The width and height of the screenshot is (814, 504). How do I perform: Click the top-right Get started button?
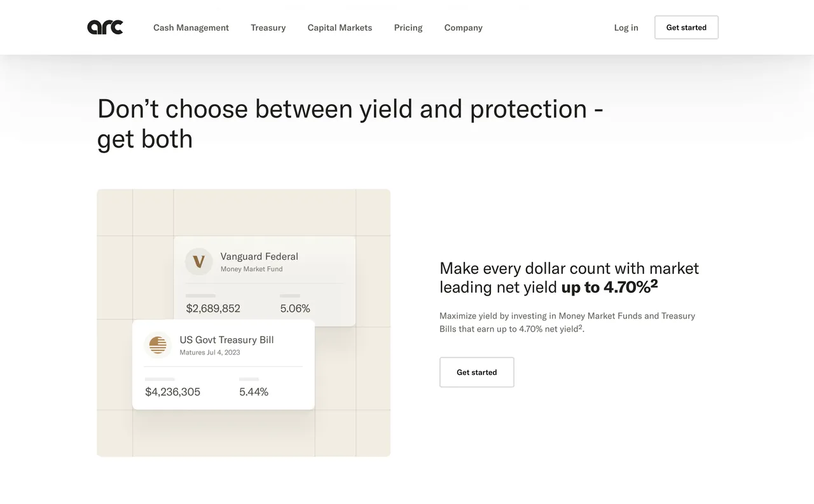click(686, 27)
